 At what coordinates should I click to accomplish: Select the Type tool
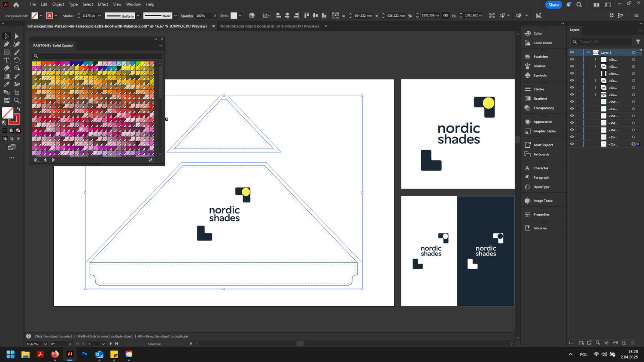(6, 60)
